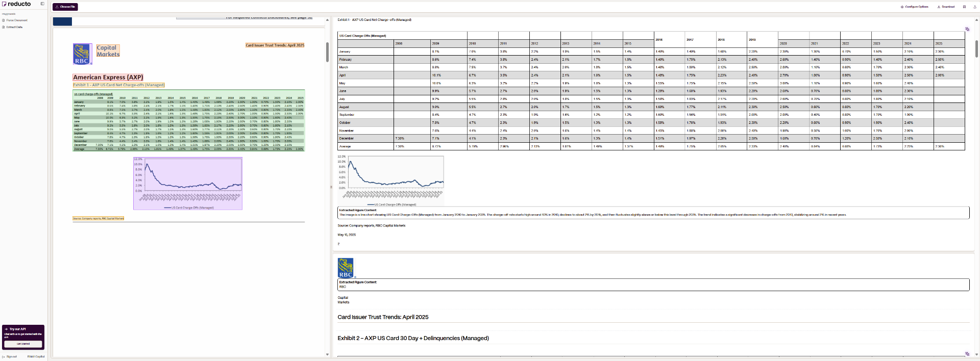
Task: Select the highlighted Card Issuer Trust Trends header
Action: click(275, 45)
